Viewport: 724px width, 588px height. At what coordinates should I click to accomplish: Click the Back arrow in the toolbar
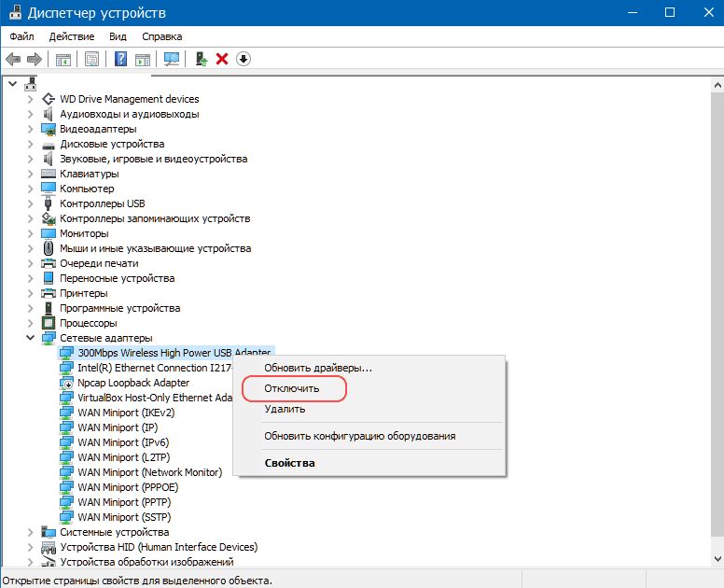coord(13,59)
